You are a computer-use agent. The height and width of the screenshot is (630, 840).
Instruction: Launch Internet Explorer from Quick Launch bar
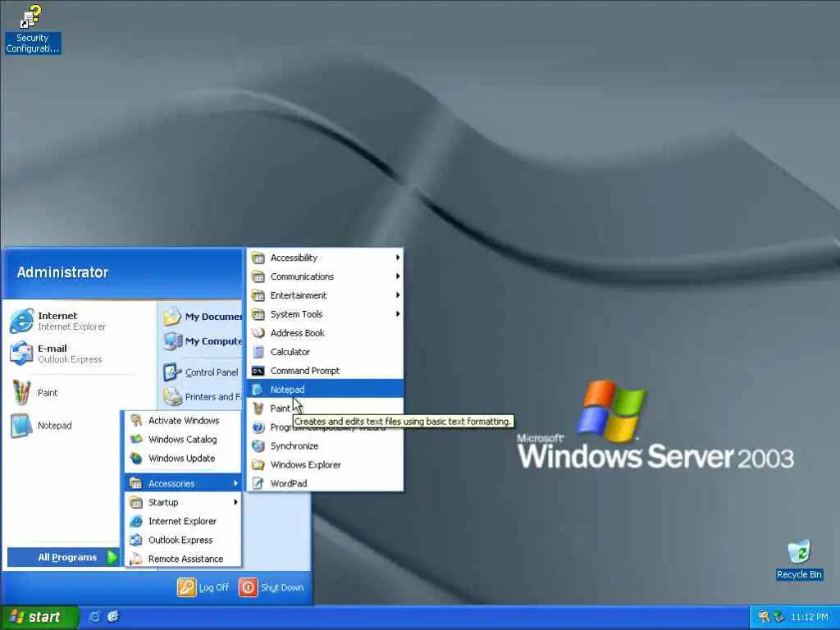click(94, 617)
